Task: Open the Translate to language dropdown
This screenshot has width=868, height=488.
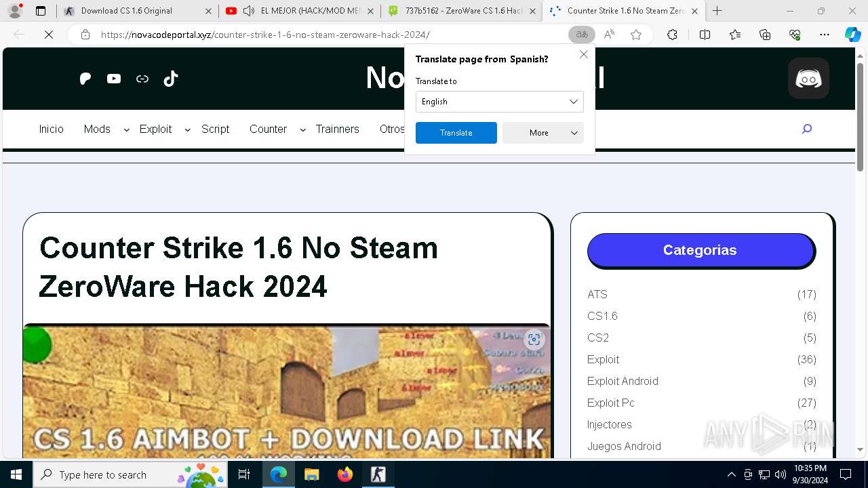Action: point(500,102)
